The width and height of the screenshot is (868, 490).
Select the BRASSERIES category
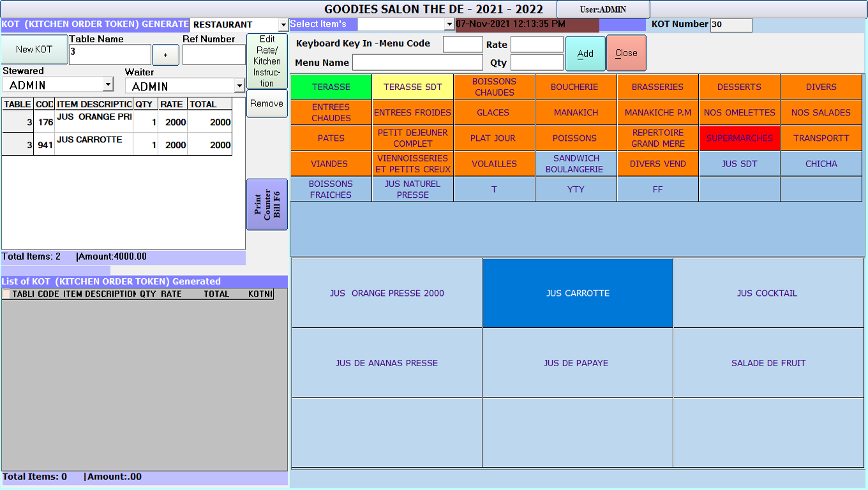[657, 87]
